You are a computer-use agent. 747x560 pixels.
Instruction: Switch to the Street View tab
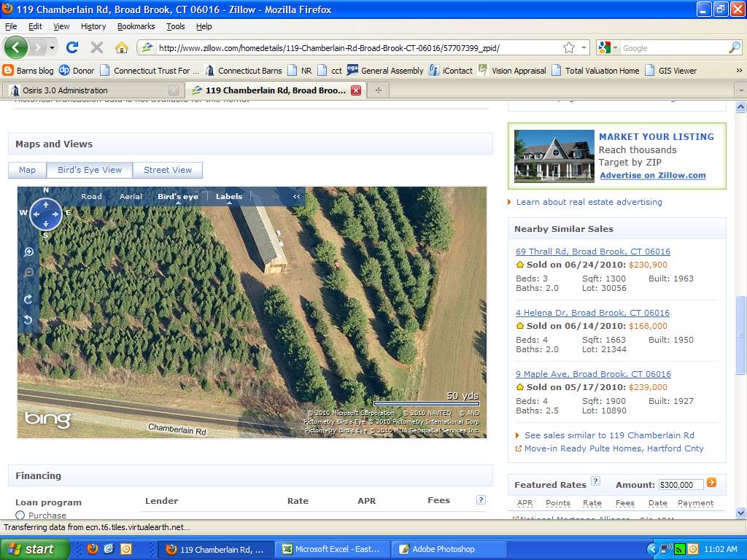pos(168,170)
